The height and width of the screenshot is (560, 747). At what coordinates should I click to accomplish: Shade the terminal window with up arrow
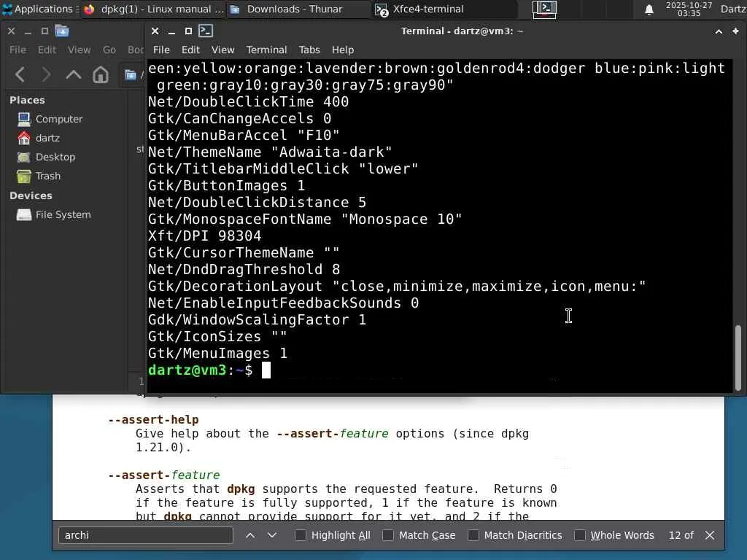pos(719,31)
